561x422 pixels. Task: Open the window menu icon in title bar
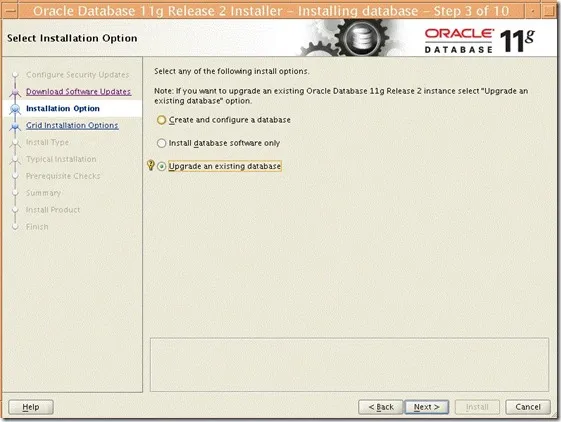[x=9, y=11]
